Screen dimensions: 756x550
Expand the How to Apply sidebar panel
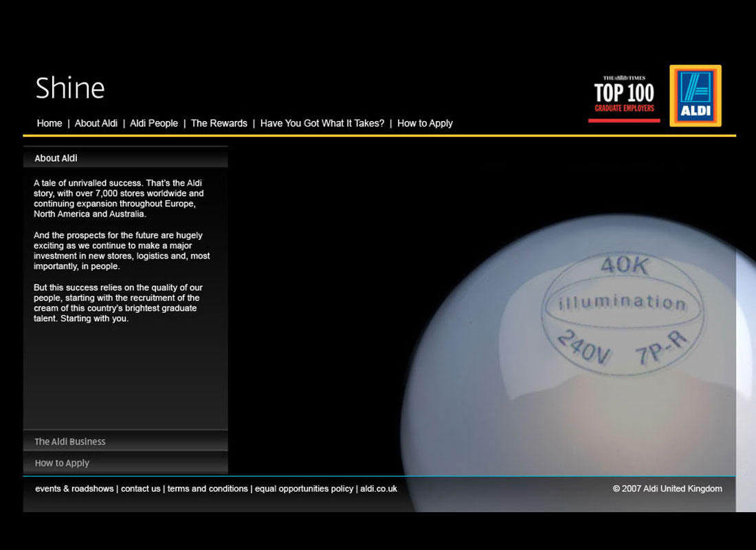tap(125, 463)
